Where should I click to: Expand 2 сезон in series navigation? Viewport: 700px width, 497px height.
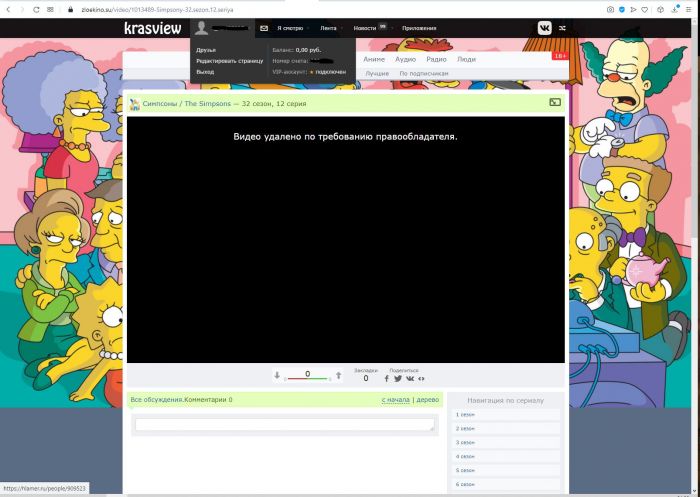(505, 428)
